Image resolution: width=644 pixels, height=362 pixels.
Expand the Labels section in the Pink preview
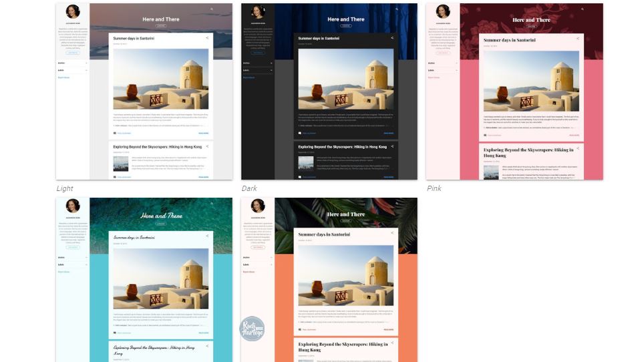(443, 70)
